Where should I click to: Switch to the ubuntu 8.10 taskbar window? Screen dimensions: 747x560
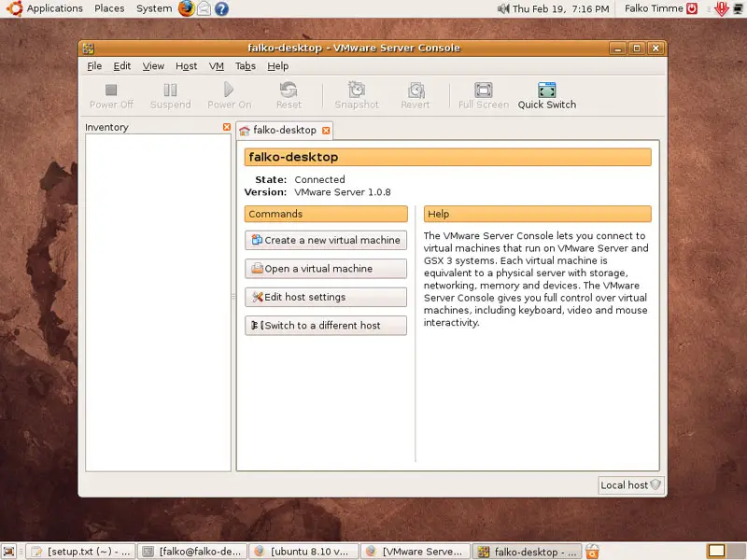(304, 552)
